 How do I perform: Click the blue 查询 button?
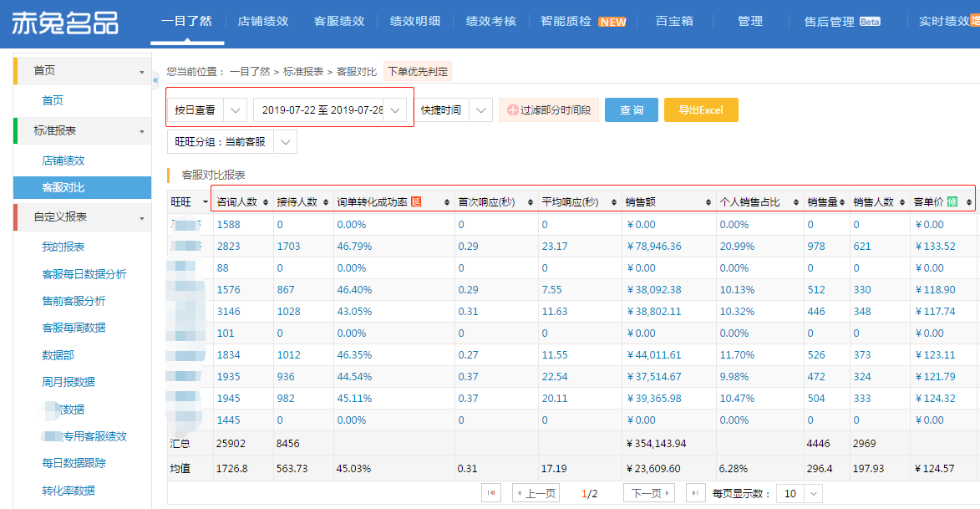tap(631, 110)
